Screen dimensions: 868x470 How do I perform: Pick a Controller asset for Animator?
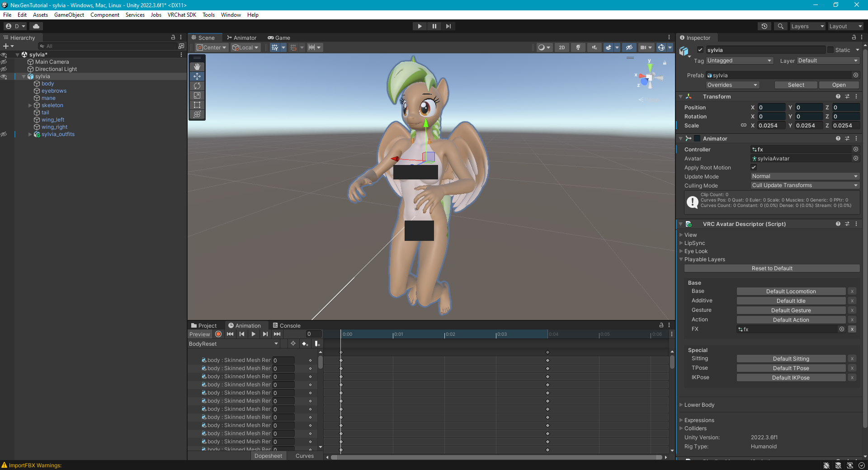(855, 149)
